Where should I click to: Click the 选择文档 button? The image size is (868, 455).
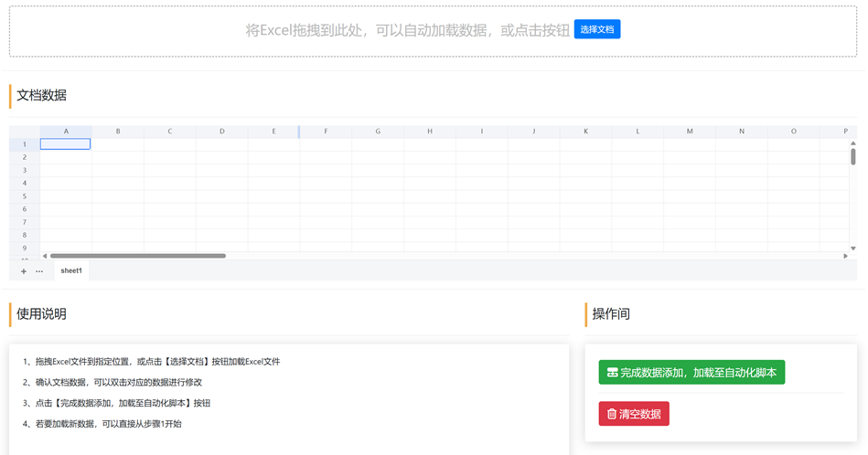tap(596, 29)
